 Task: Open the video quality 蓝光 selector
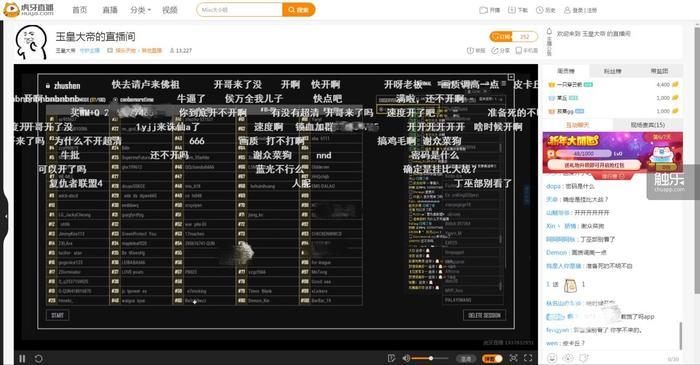[x=466, y=358]
